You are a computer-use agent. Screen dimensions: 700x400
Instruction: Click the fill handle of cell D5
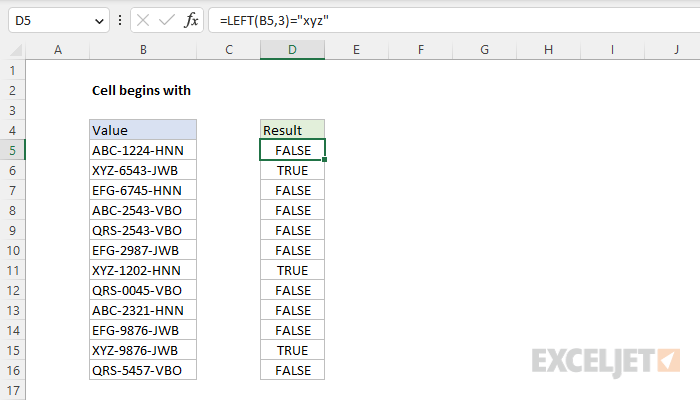coord(324,159)
